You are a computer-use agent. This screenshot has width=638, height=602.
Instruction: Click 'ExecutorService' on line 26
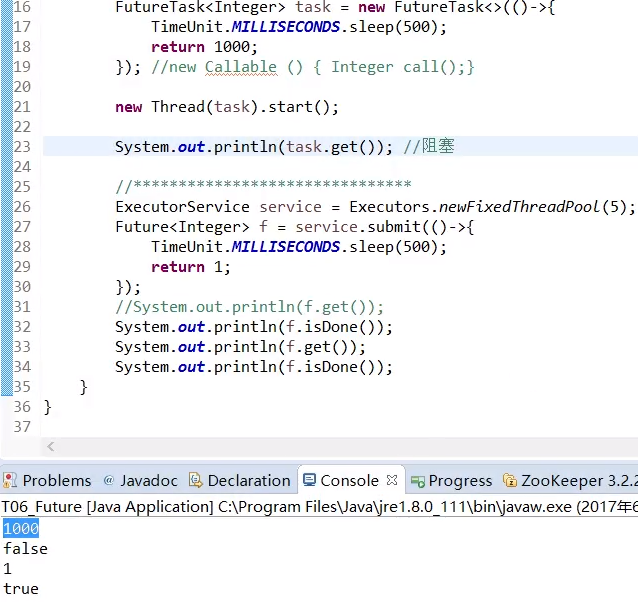(x=182, y=207)
